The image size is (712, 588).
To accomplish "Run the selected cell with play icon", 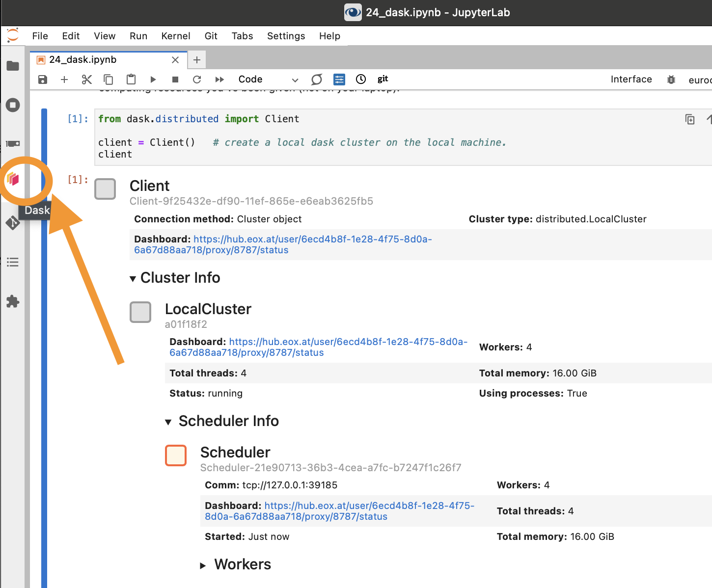I will click(x=153, y=80).
